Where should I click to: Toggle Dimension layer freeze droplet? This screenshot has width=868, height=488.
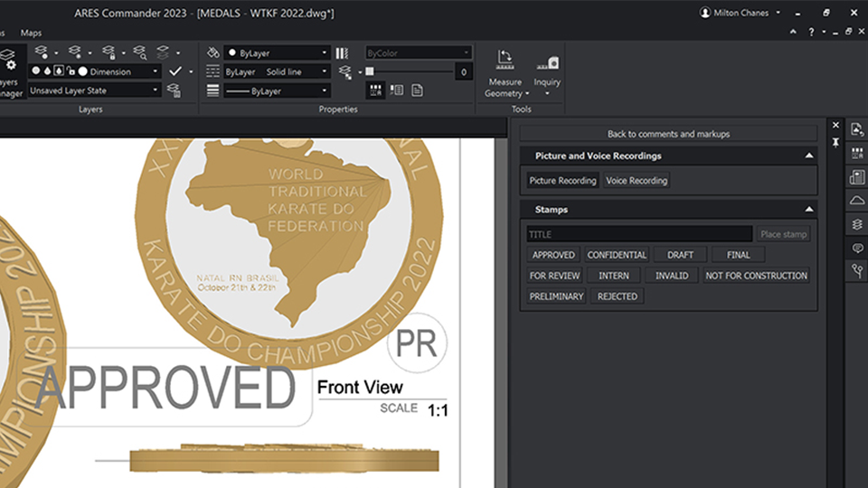[x=47, y=70]
